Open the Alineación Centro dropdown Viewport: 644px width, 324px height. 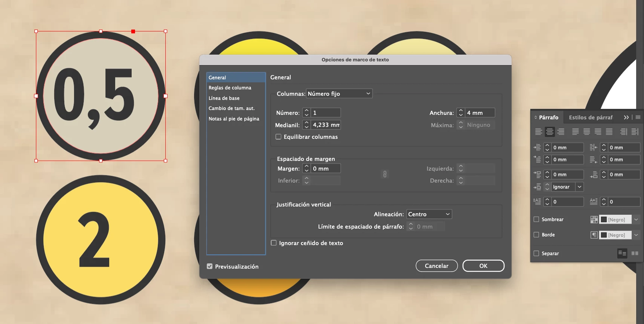pyautogui.click(x=429, y=214)
